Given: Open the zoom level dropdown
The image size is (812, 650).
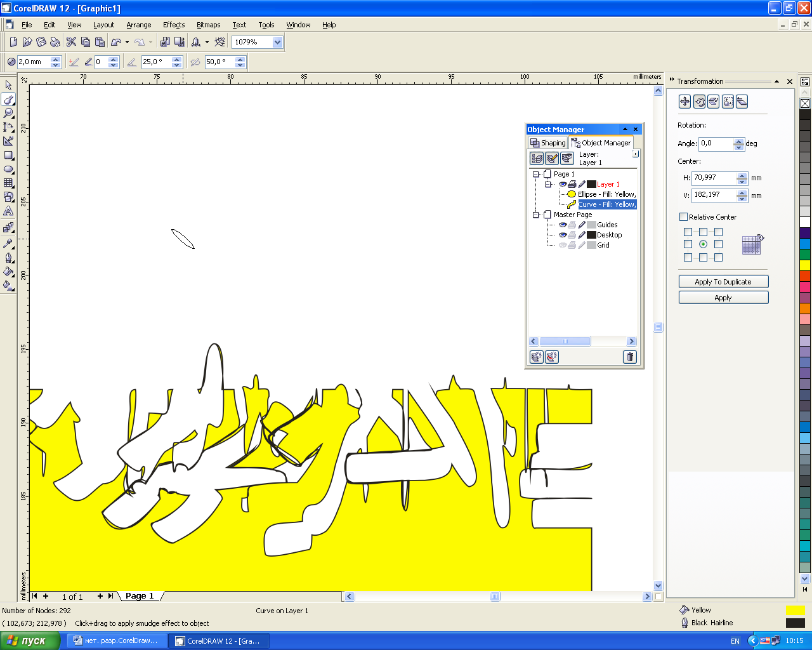Looking at the screenshot, I should coord(277,42).
